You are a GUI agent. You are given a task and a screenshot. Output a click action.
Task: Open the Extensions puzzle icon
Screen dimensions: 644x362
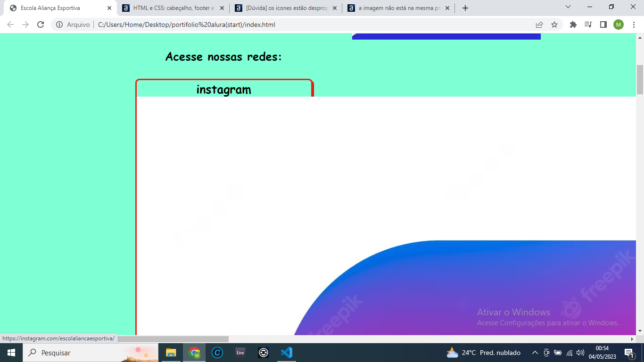point(573,25)
